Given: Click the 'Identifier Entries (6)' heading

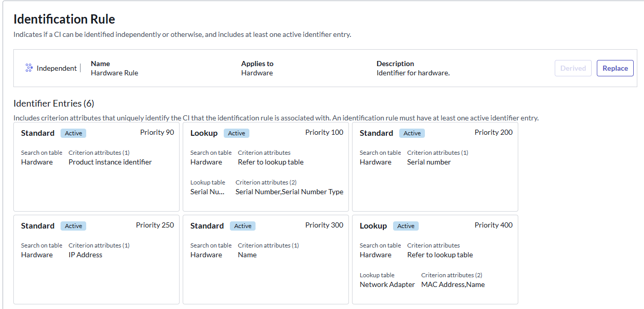Looking at the screenshot, I should [54, 104].
